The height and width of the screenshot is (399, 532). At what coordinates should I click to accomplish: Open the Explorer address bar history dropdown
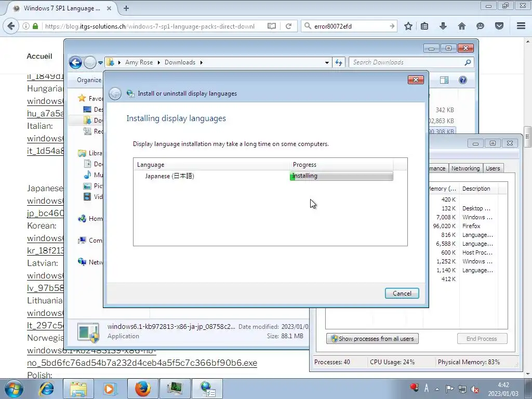(327, 63)
